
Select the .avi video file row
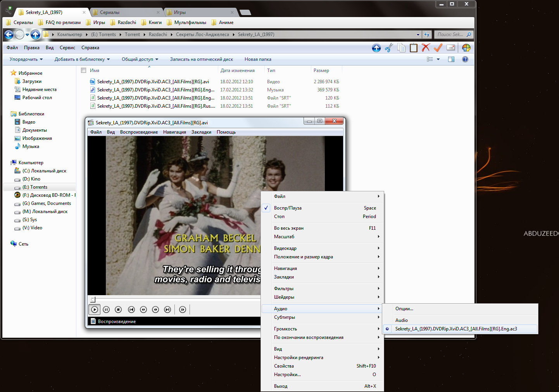point(214,82)
